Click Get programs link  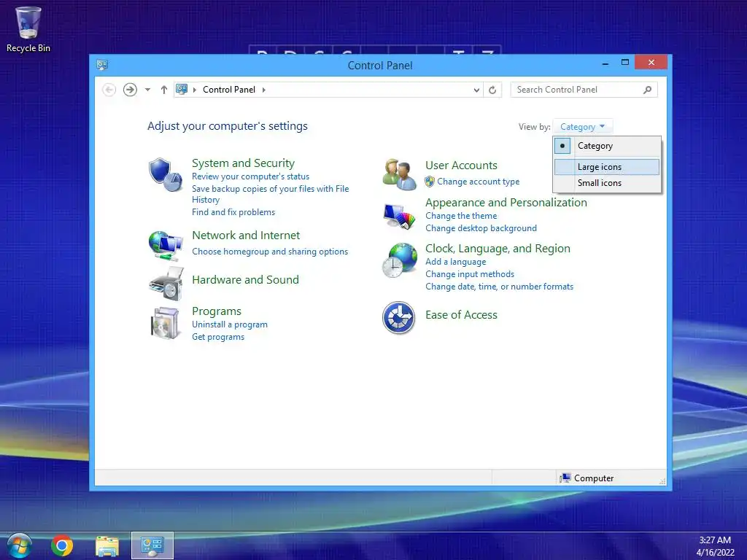(x=218, y=337)
